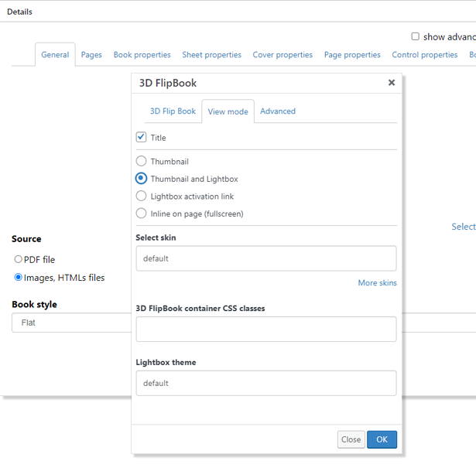Click the More skins link

[x=377, y=283]
